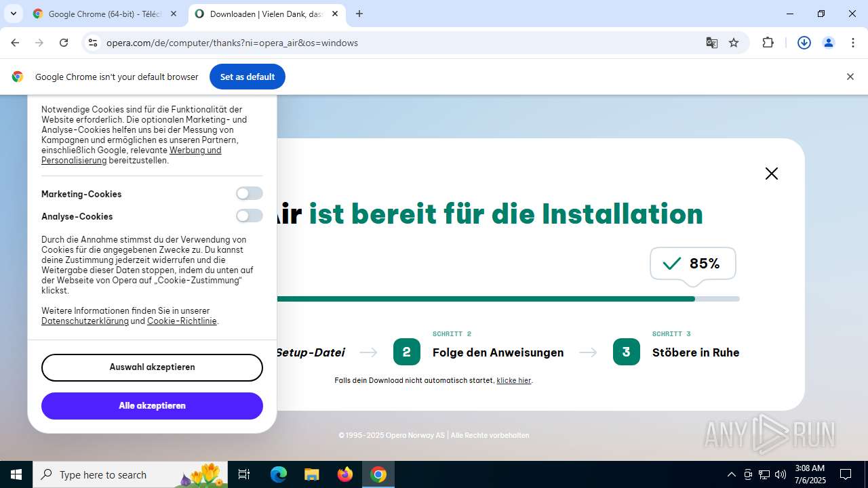Open the tab search dropdown arrow
The image size is (868, 488).
pyautogui.click(x=13, y=14)
